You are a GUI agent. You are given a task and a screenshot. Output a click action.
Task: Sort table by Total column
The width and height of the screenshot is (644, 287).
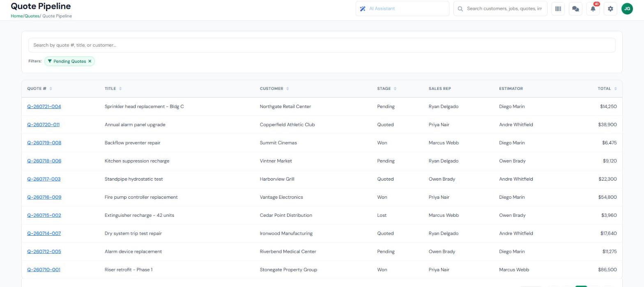pyautogui.click(x=607, y=89)
